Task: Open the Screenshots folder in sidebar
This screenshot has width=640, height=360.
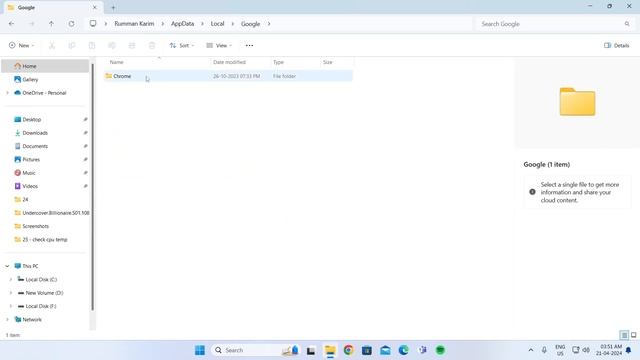Action: point(36,226)
